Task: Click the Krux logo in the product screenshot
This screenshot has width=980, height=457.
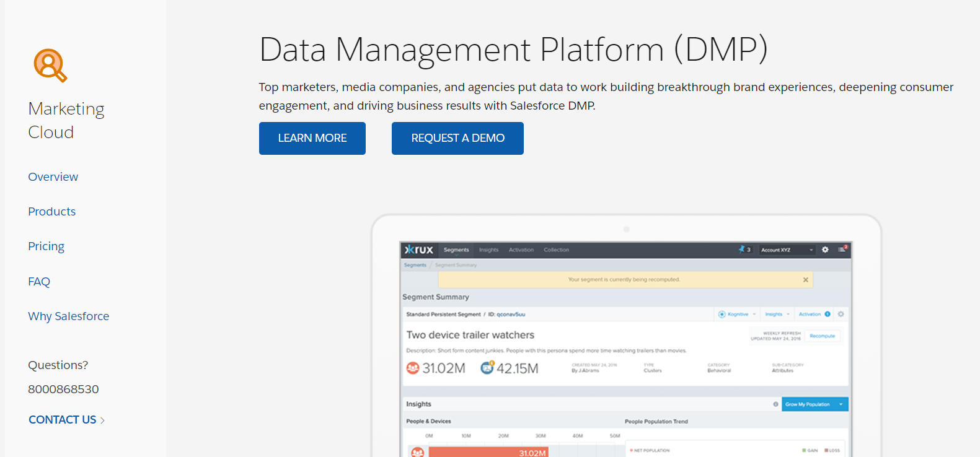Action: [419, 250]
